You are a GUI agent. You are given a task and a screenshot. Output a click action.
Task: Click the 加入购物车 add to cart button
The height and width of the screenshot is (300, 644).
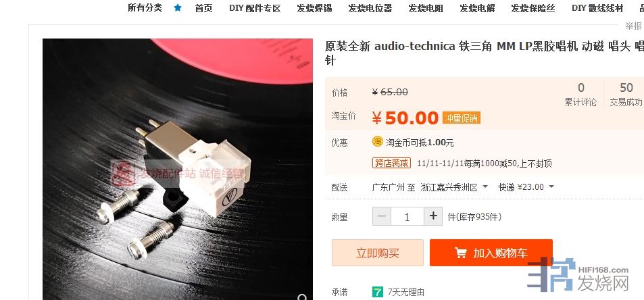pyautogui.click(x=491, y=253)
